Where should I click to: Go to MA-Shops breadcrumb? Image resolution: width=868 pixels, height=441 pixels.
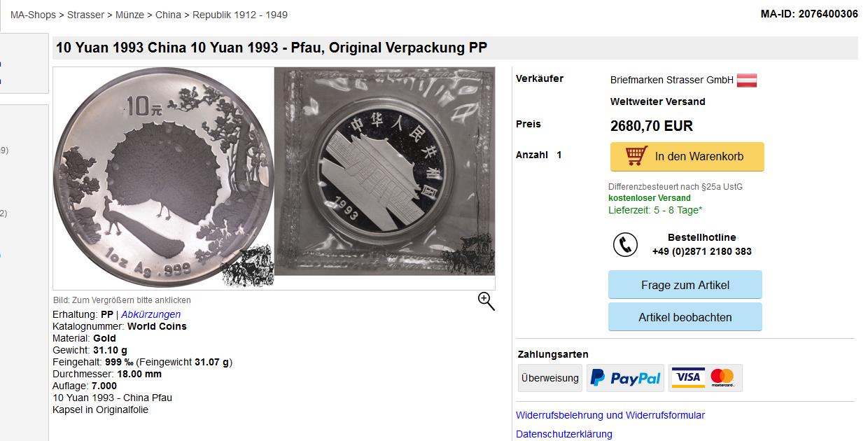[33, 15]
